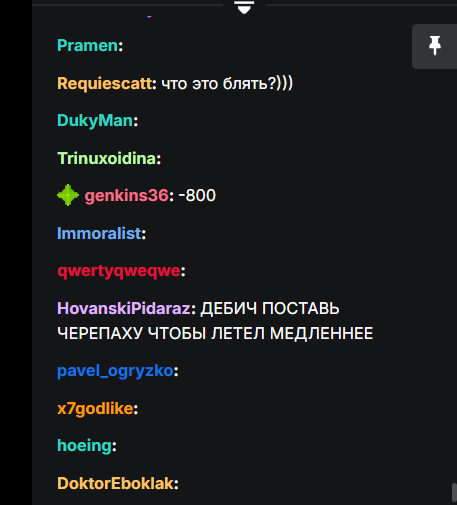Click the ДЕБИЧ ПОСТАВЬ message text
The image size is (457, 505).
[x=270, y=308]
